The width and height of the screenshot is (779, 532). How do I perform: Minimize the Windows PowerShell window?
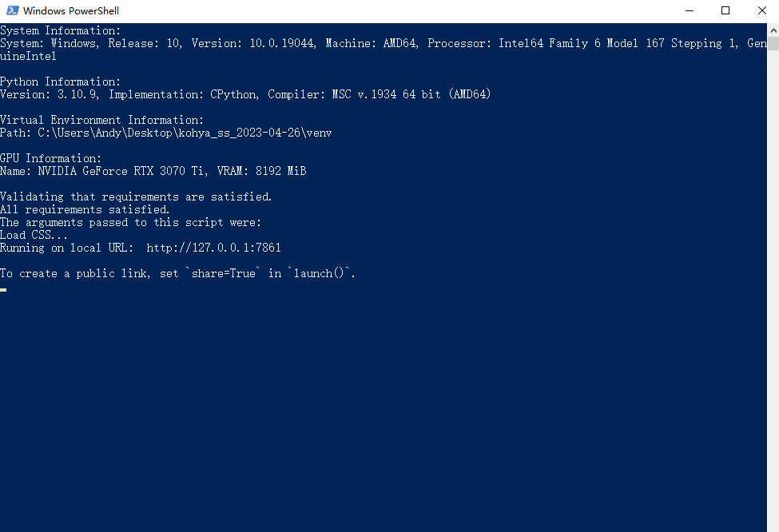(689, 11)
